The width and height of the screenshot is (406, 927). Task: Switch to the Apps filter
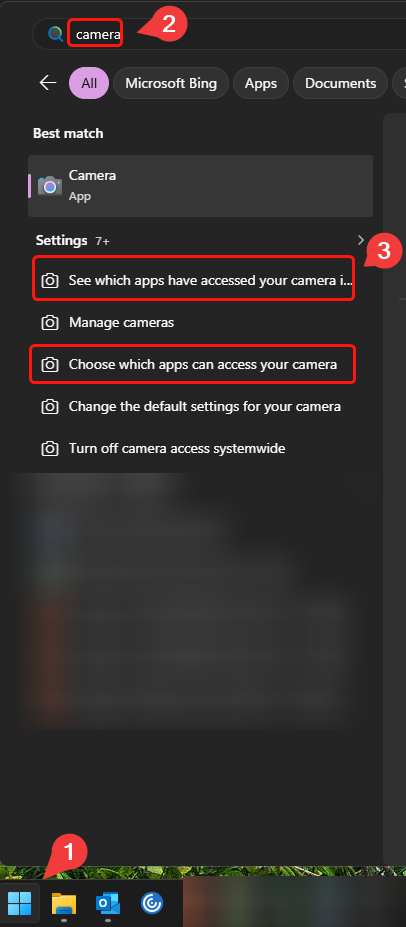[261, 83]
